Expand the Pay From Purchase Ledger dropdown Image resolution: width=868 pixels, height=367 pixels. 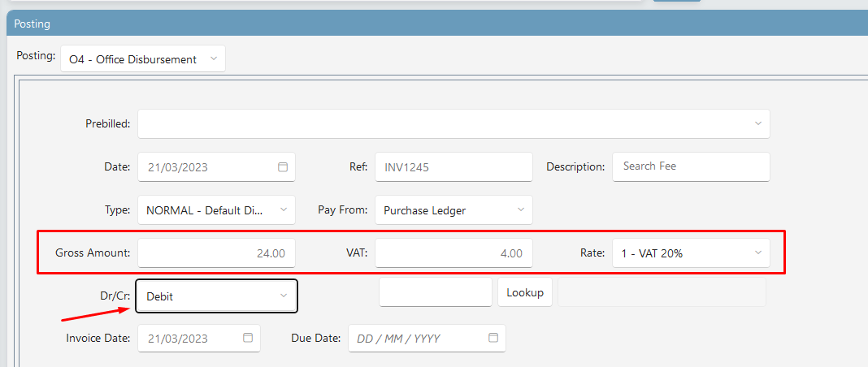coord(454,210)
